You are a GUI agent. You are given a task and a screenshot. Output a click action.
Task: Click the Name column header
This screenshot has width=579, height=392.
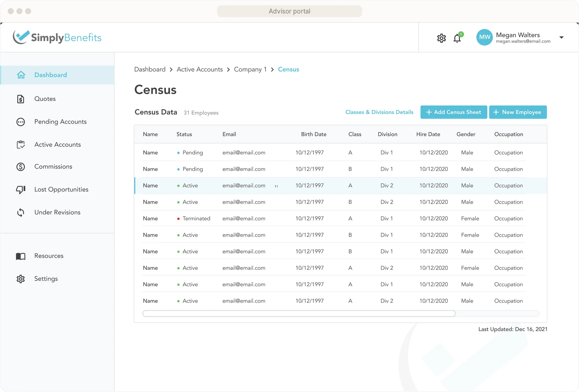click(150, 134)
